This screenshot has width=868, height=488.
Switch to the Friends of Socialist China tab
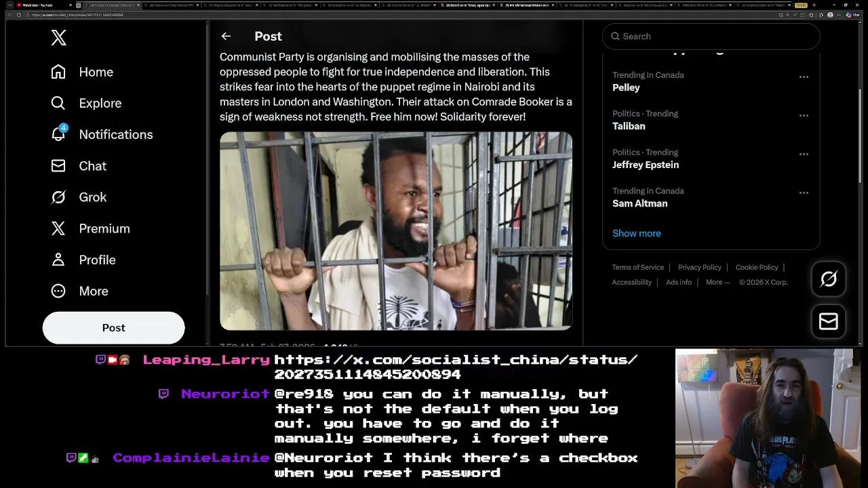click(x=112, y=5)
